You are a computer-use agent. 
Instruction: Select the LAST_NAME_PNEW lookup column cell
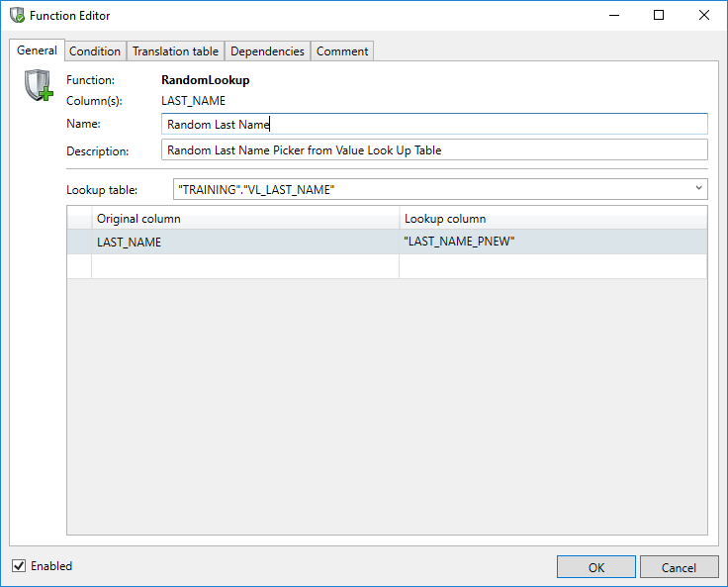click(x=552, y=242)
